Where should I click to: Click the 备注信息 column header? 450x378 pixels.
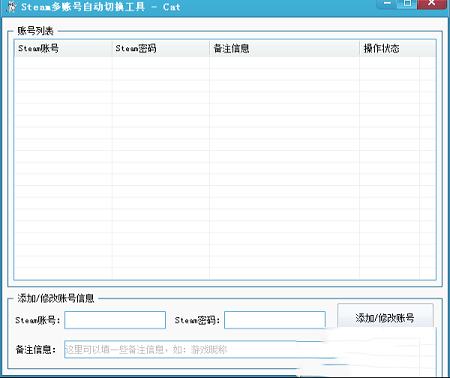point(284,49)
